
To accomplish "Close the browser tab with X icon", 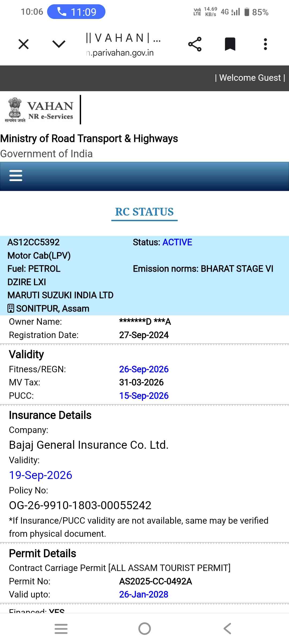I will tap(24, 44).
